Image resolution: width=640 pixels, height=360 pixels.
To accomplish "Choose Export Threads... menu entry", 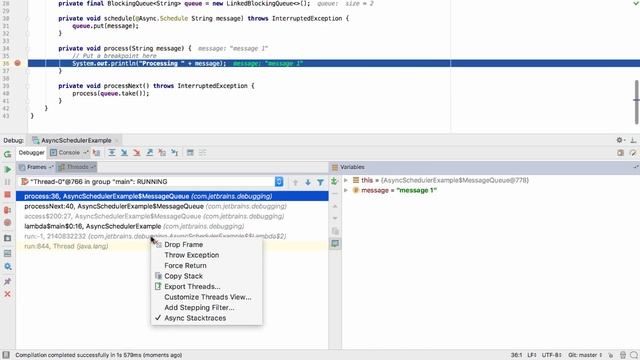I will point(206,287).
